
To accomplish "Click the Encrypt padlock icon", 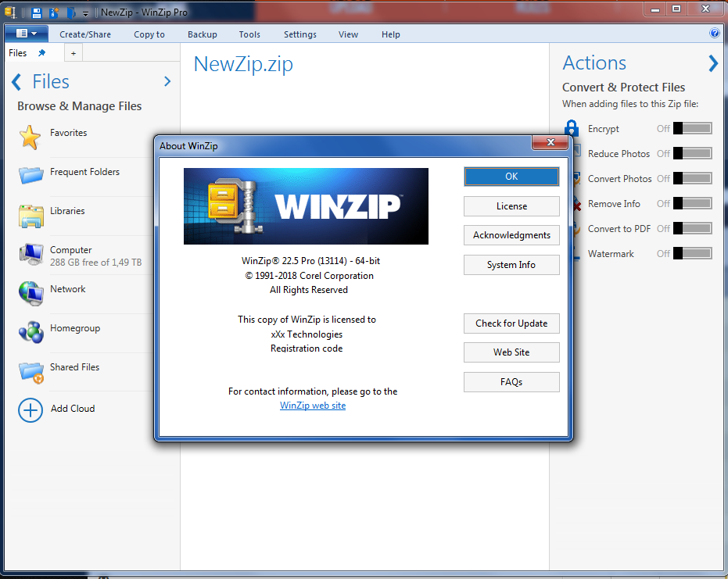I will click(572, 128).
